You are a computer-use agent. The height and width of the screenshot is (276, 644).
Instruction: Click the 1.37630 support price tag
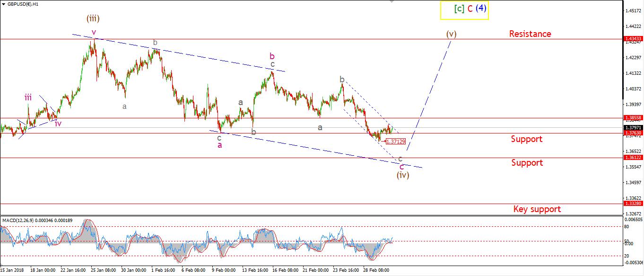point(633,134)
